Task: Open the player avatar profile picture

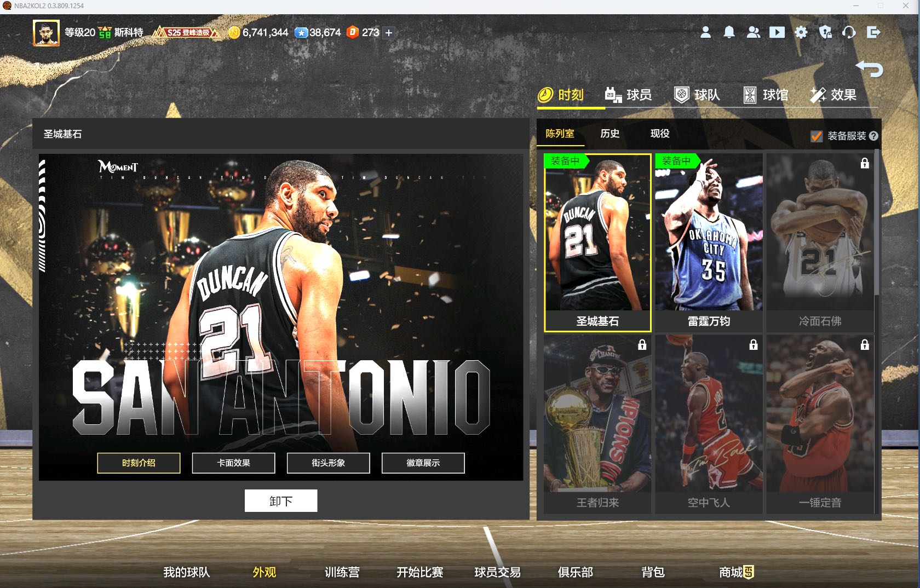Action: pyautogui.click(x=46, y=33)
